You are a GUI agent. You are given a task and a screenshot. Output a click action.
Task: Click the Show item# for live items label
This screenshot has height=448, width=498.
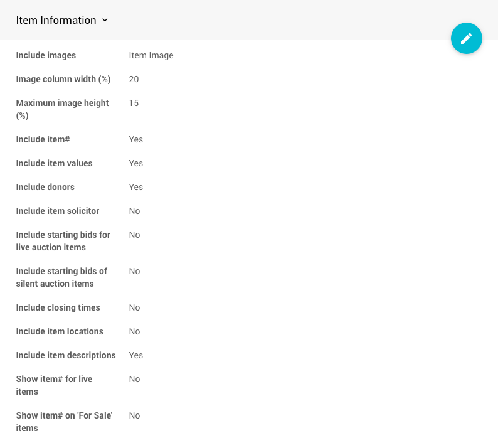point(54,385)
